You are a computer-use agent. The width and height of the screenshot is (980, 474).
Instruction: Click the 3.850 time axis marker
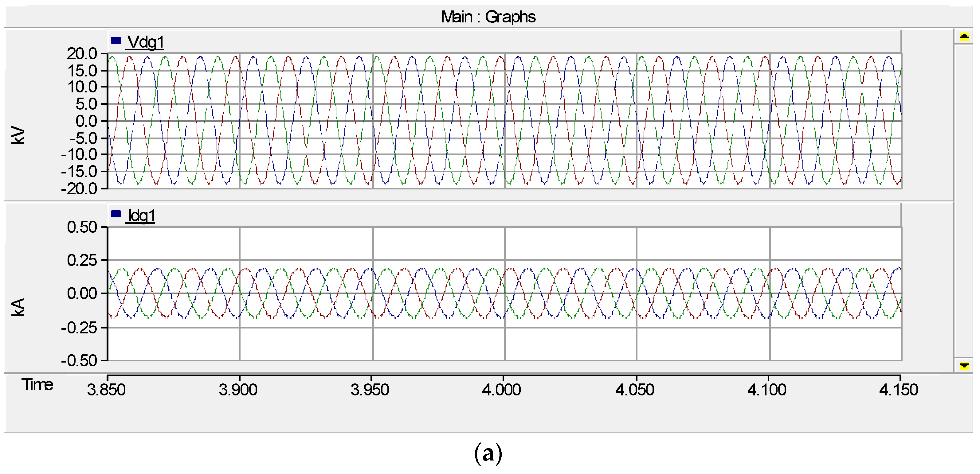[x=106, y=390]
